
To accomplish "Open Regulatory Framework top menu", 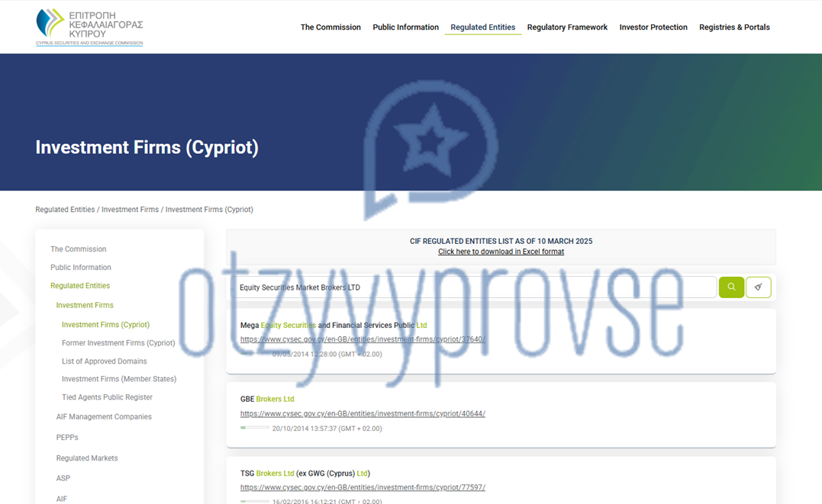I will click(567, 27).
